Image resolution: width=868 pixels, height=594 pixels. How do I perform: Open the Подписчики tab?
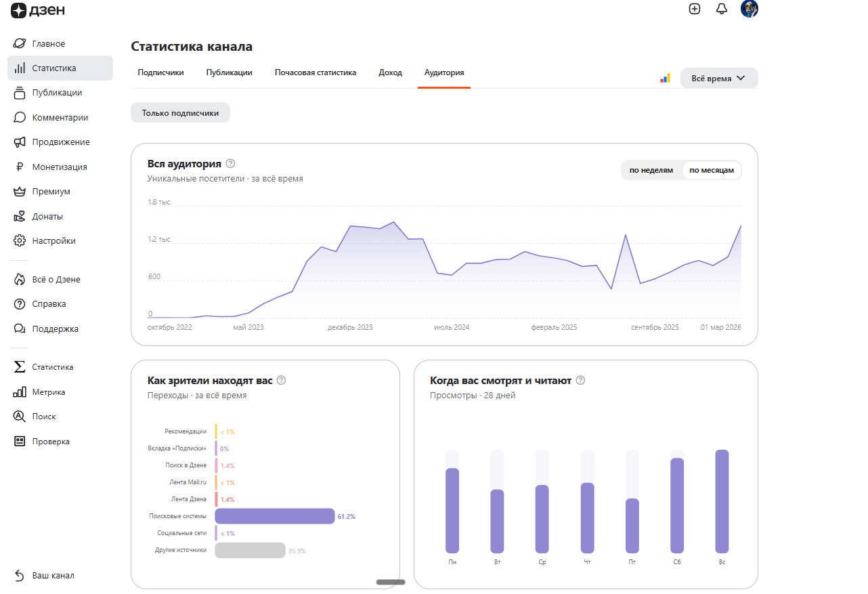(160, 72)
